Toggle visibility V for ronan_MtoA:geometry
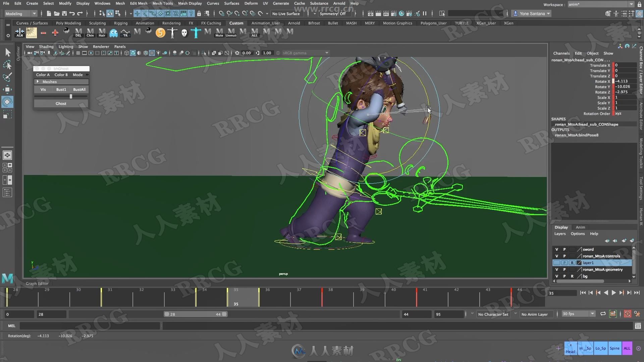Image resolution: width=644 pixels, height=362 pixels. click(x=557, y=269)
